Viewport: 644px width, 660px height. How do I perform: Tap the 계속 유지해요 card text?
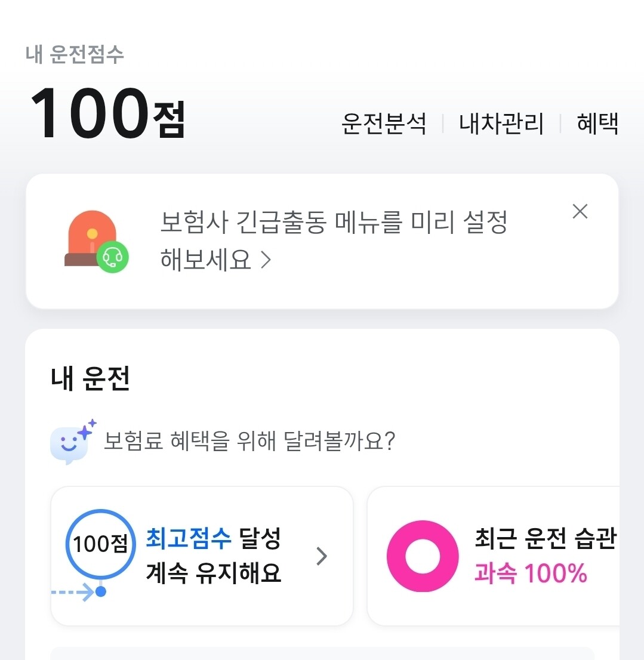coord(213,574)
